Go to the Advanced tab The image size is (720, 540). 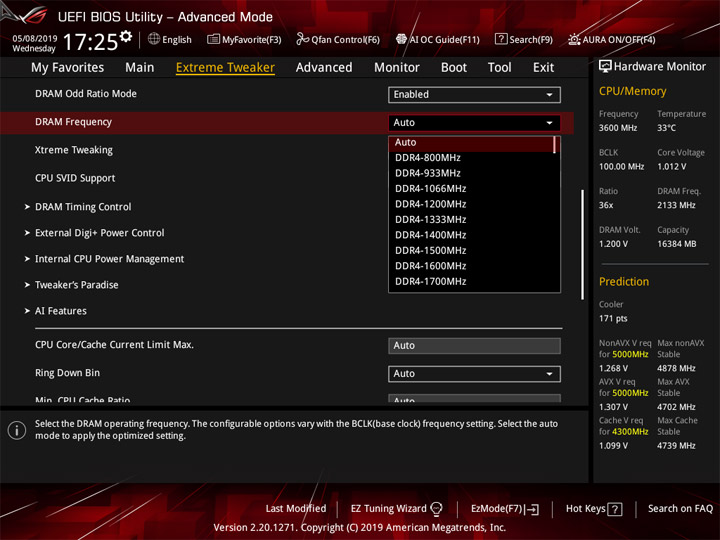point(324,68)
